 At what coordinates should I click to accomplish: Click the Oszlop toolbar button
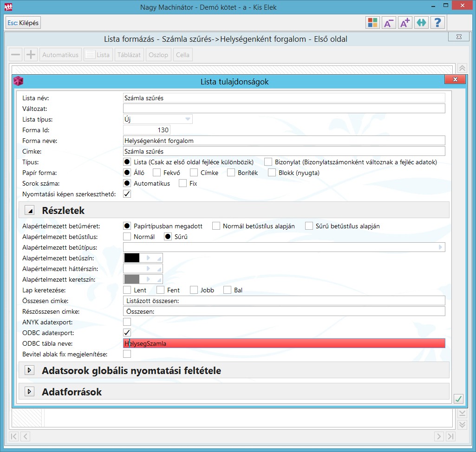pos(158,55)
